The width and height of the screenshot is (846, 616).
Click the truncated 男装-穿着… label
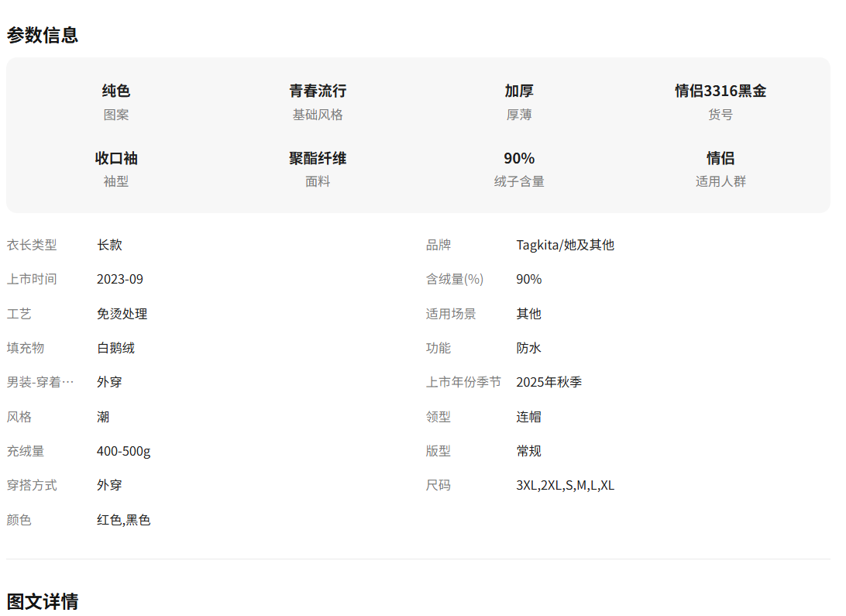point(40,382)
